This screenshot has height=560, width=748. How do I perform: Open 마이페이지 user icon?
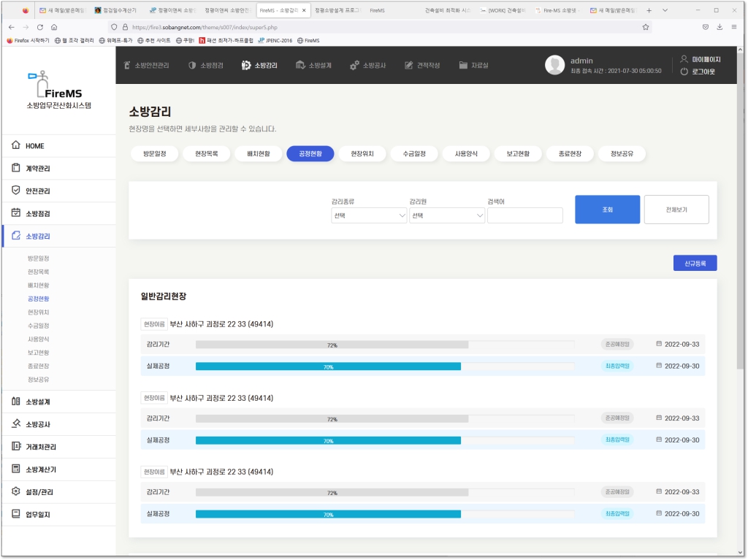tap(684, 58)
